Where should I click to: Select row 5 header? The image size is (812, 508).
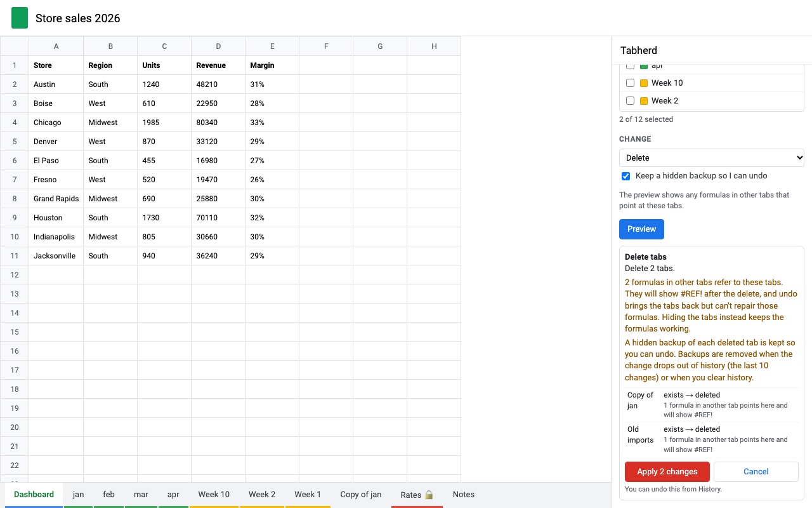(x=15, y=142)
